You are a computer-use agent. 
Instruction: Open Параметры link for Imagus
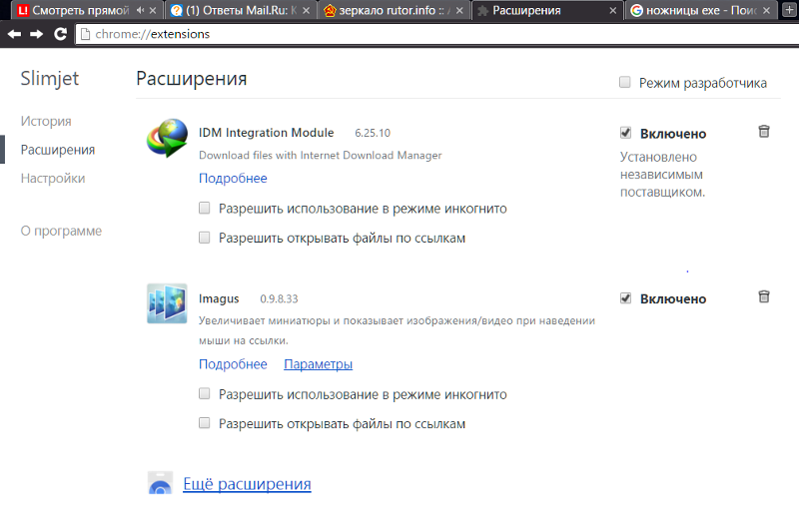(x=318, y=364)
